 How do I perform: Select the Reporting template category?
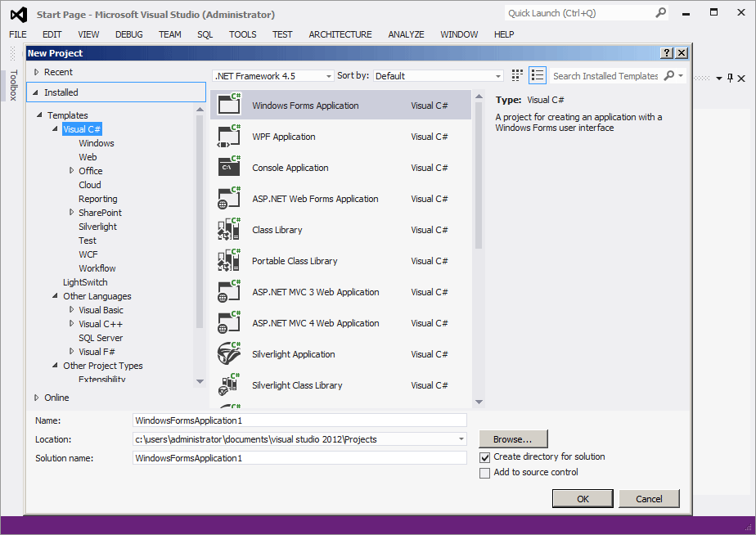[98, 199]
